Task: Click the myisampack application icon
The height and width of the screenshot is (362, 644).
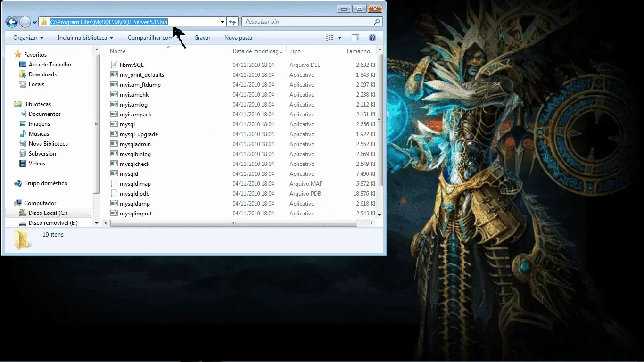Action: (114, 114)
